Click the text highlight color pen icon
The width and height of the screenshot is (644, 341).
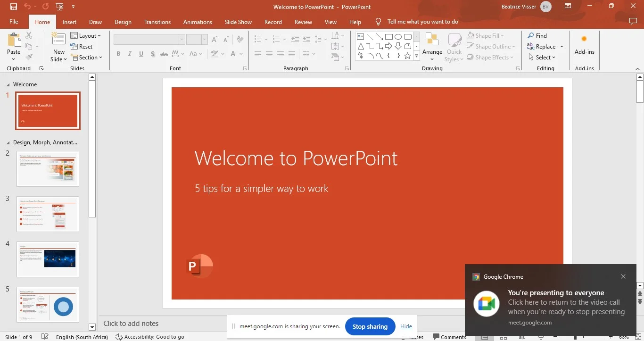pyautogui.click(x=215, y=54)
